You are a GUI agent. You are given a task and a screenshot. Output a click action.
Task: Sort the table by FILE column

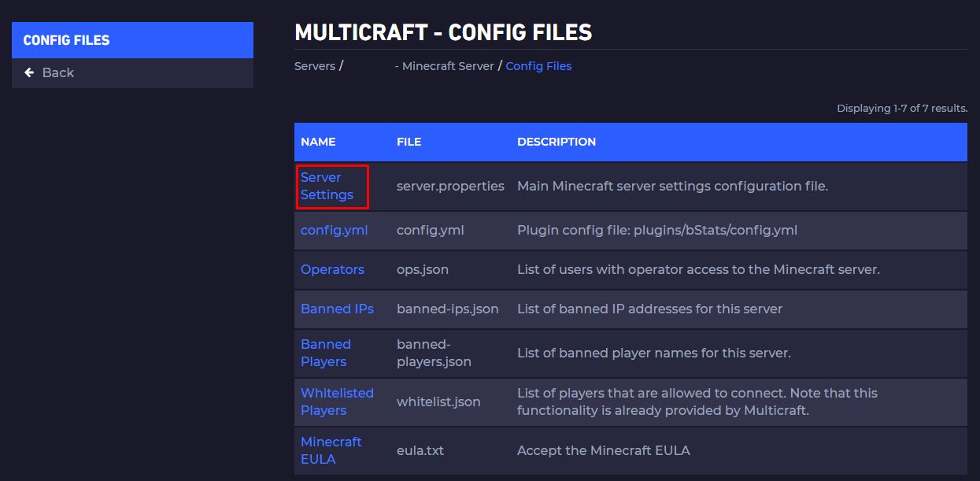(x=409, y=142)
